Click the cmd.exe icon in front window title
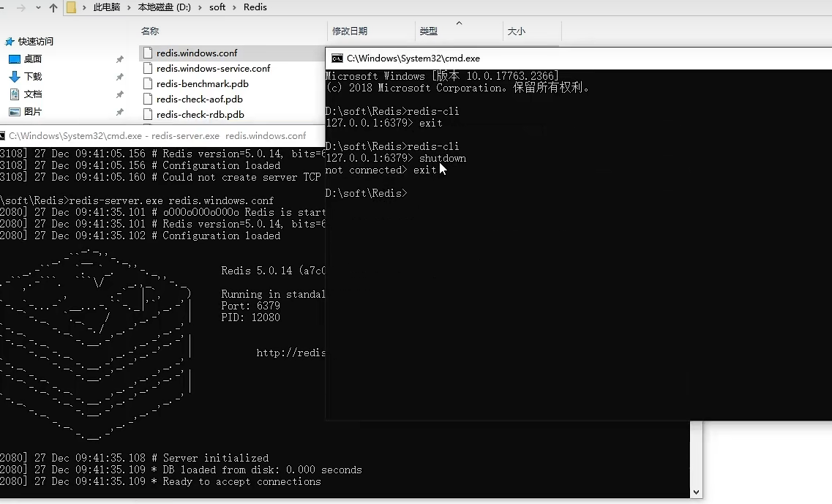Screen dimensions: 832x504 (337, 59)
